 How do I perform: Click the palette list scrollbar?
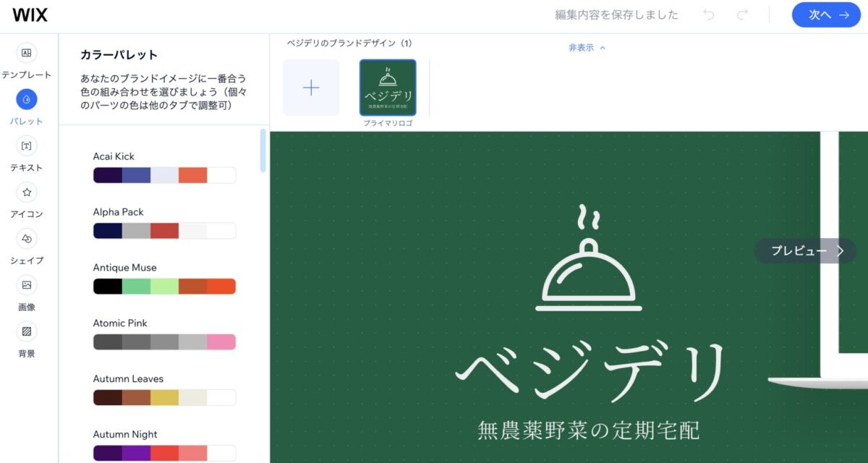[x=263, y=150]
